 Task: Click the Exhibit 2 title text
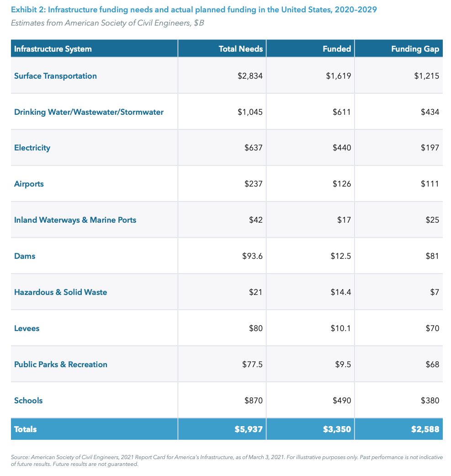coord(193,9)
